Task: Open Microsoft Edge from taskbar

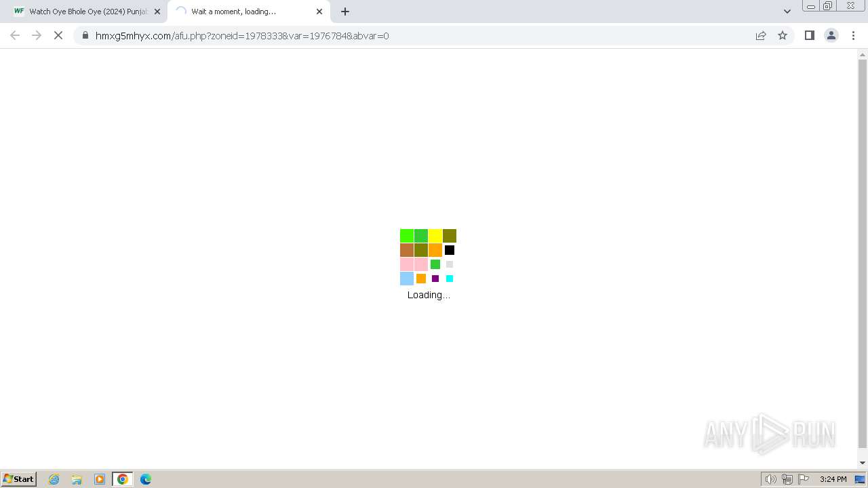Action: point(146,479)
